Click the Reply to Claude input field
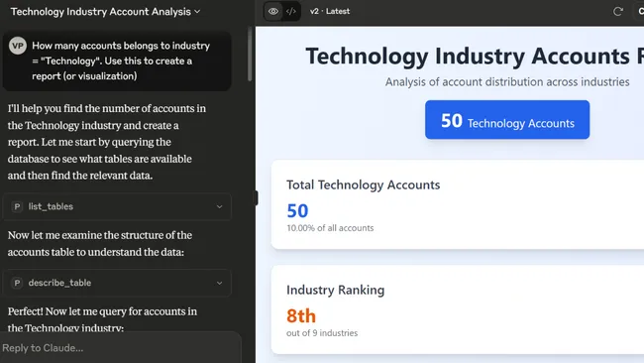The height and width of the screenshot is (363, 644). pos(120,348)
